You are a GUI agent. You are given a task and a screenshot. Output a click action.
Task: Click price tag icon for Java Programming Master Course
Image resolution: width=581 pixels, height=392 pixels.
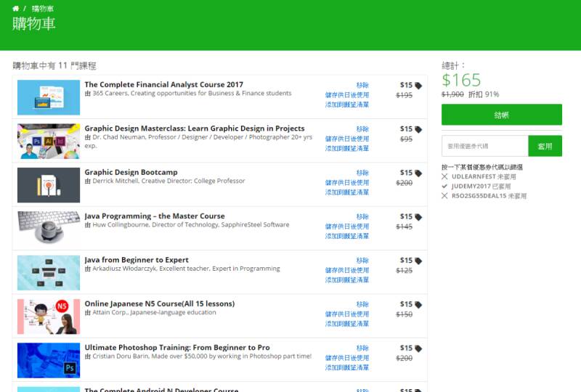[x=418, y=217]
